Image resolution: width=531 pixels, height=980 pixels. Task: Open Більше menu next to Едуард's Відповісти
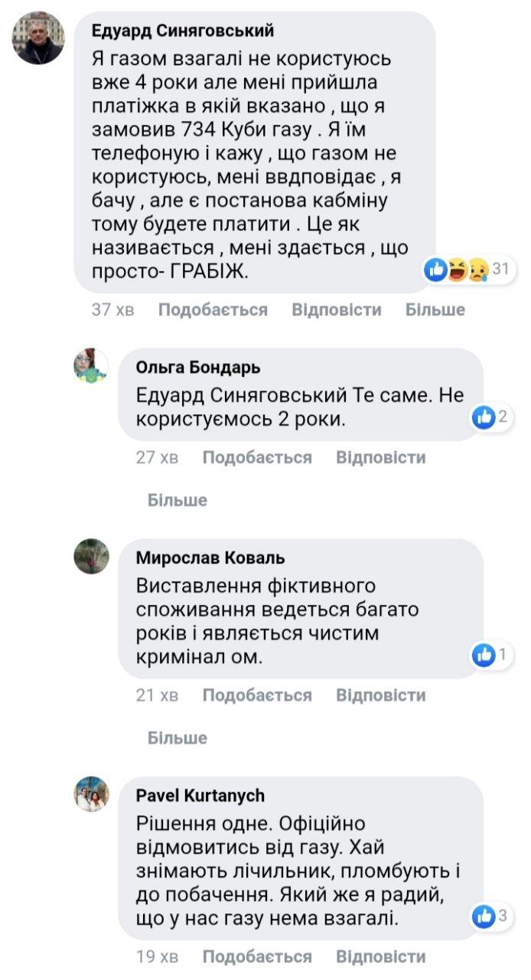(x=435, y=310)
